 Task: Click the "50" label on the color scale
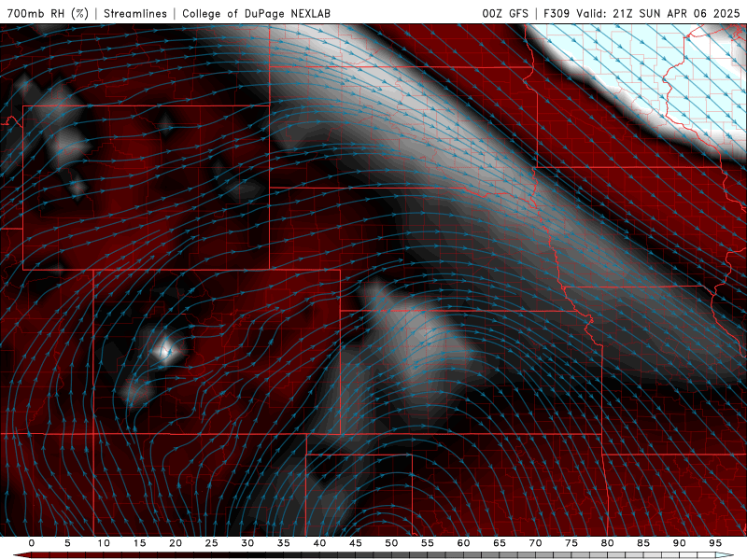point(391,543)
